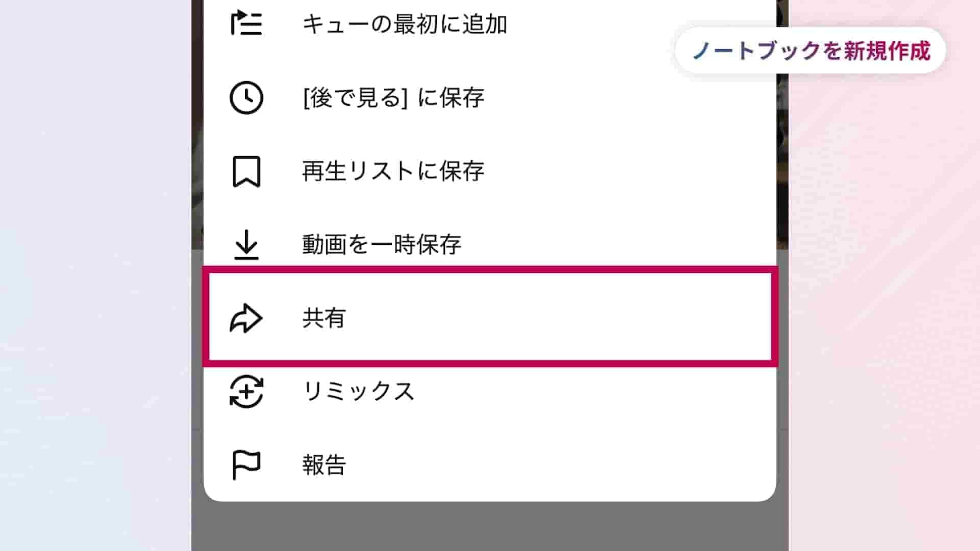Image resolution: width=980 pixels, height=551 pixels.
Task: Pick the "動画を一時保存" text
Action: click(x=382, y=245)
